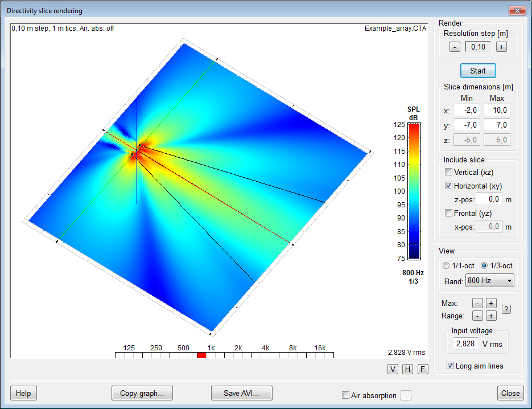Screen dimensions: 532x409
Task: Increase the resolution step with plus button
Action: pos(501,47)
